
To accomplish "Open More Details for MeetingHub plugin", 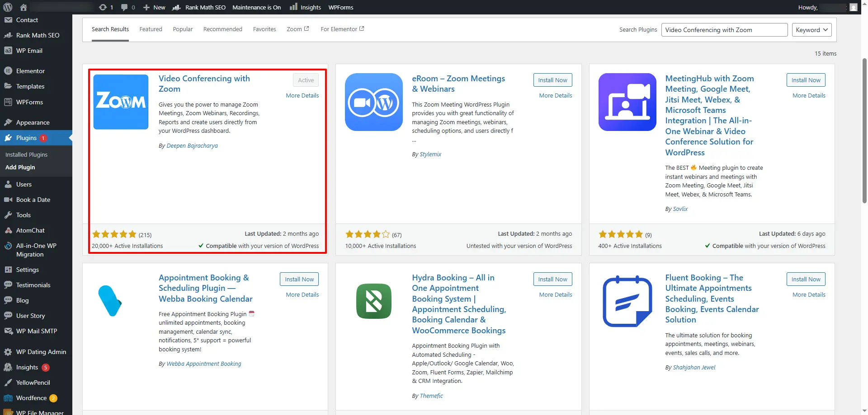I will click(809, 95).
